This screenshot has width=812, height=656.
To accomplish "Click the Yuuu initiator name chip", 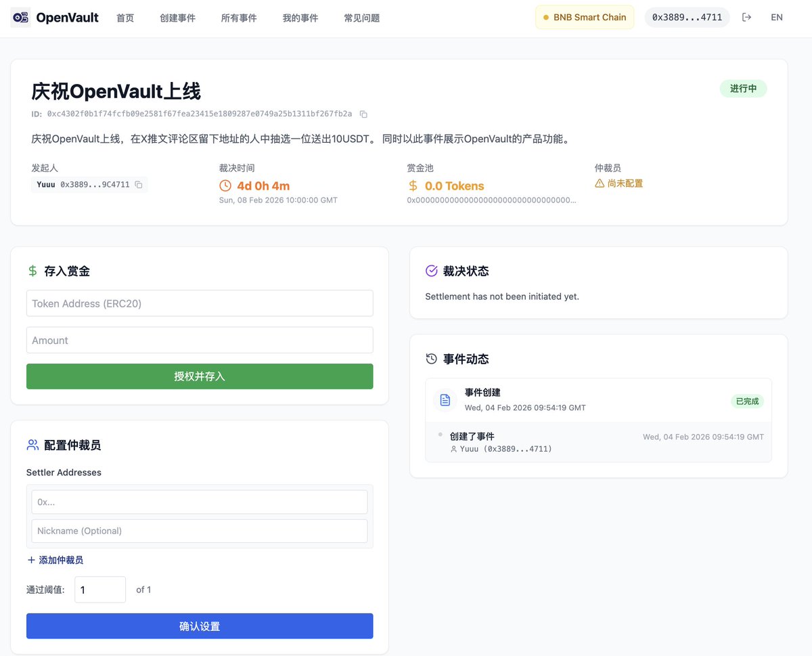I will tap(46, 185).
